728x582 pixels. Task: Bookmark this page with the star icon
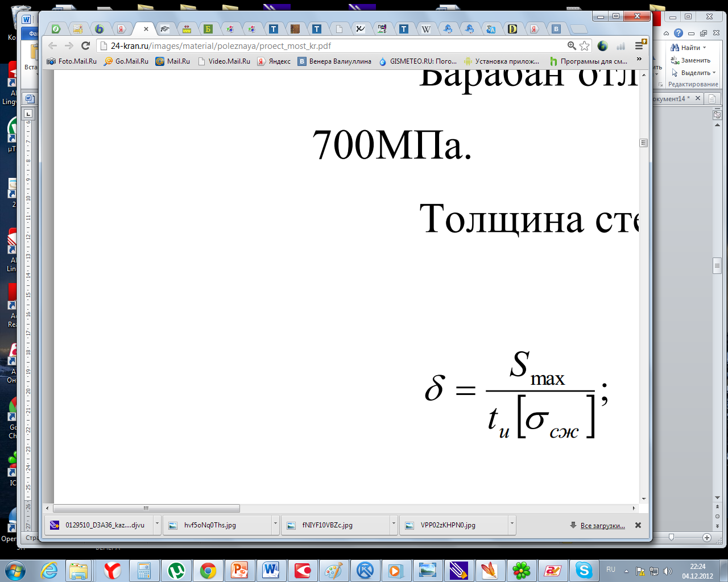click(x=584, y=46)
